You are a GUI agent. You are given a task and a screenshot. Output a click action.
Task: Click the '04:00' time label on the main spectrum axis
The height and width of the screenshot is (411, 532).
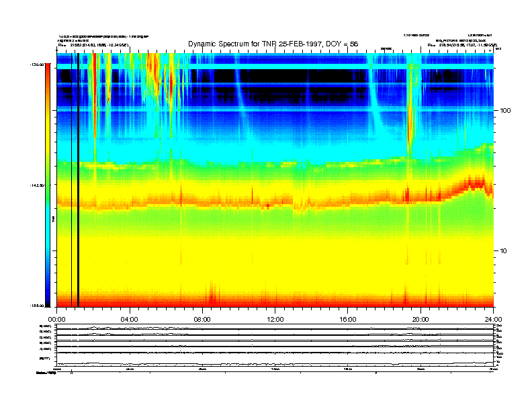(130, 320)
